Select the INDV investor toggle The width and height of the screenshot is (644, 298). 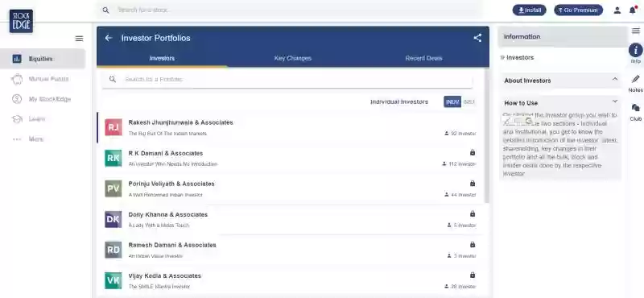point(452,102)
